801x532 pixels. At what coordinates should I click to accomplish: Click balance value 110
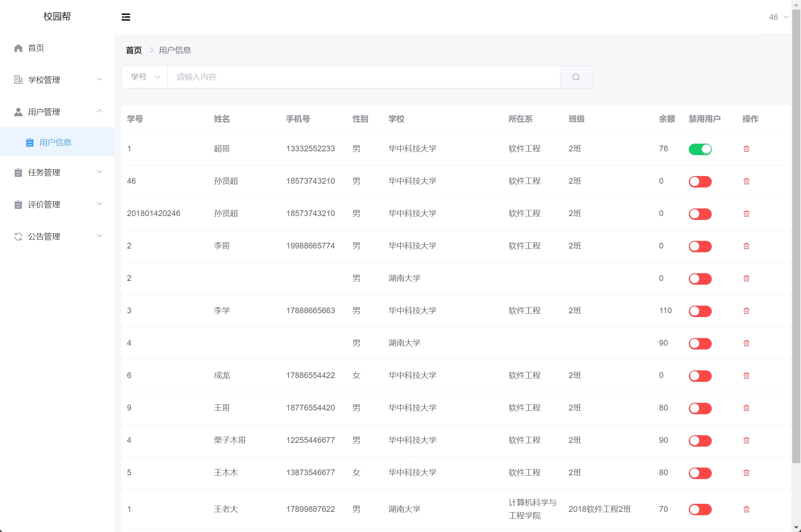click(x=665, y=311)
